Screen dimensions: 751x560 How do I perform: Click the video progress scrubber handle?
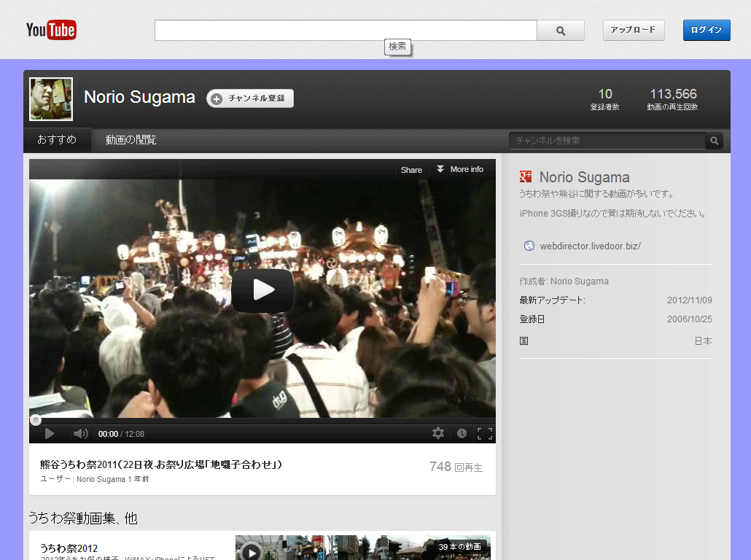[36, 421]
